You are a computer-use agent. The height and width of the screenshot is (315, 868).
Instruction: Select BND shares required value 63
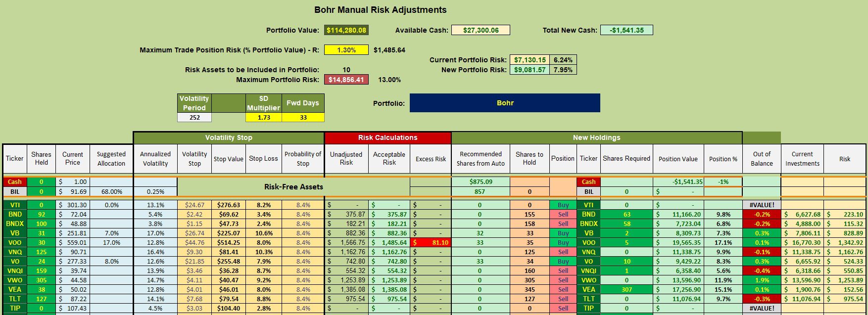(627, 215)
